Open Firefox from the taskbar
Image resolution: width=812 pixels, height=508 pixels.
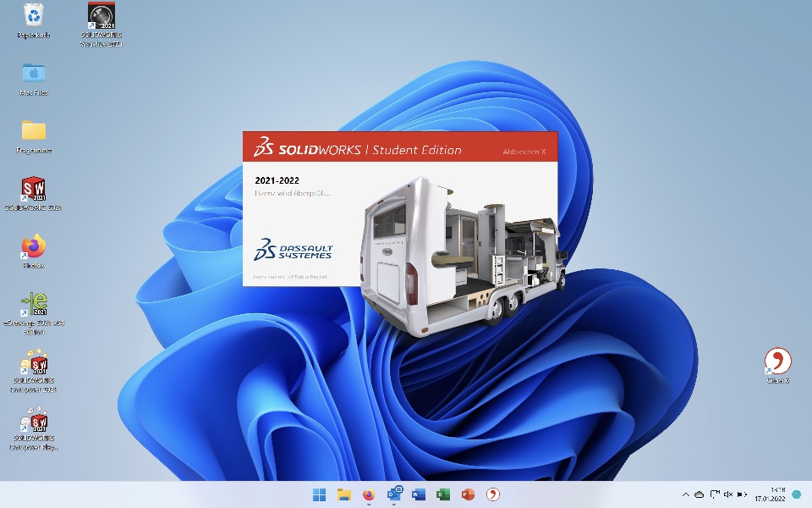coord(369,494)
